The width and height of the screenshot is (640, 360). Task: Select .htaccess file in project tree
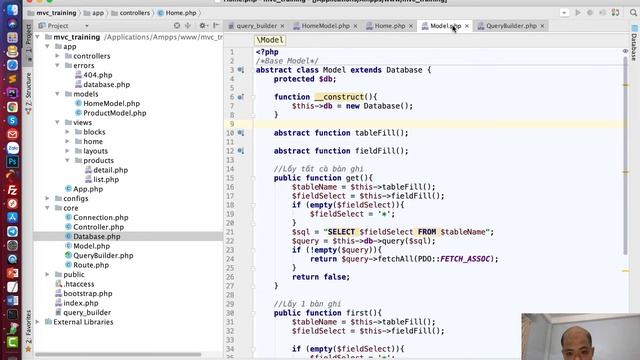[x=79, y=284]
